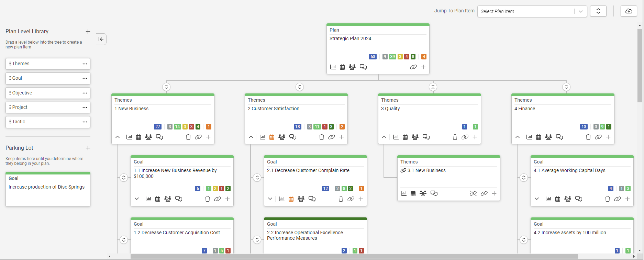Open options menu for Themes level

pyautogui.click(x=85, y=64)
